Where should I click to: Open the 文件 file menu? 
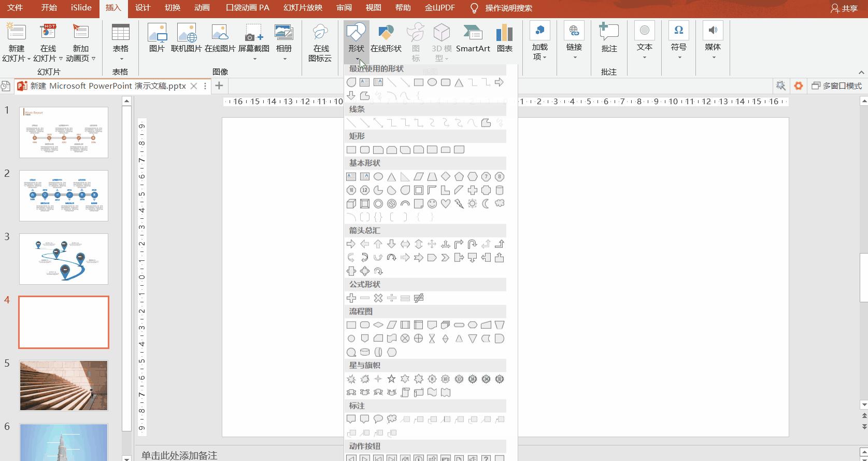point(16,8)
